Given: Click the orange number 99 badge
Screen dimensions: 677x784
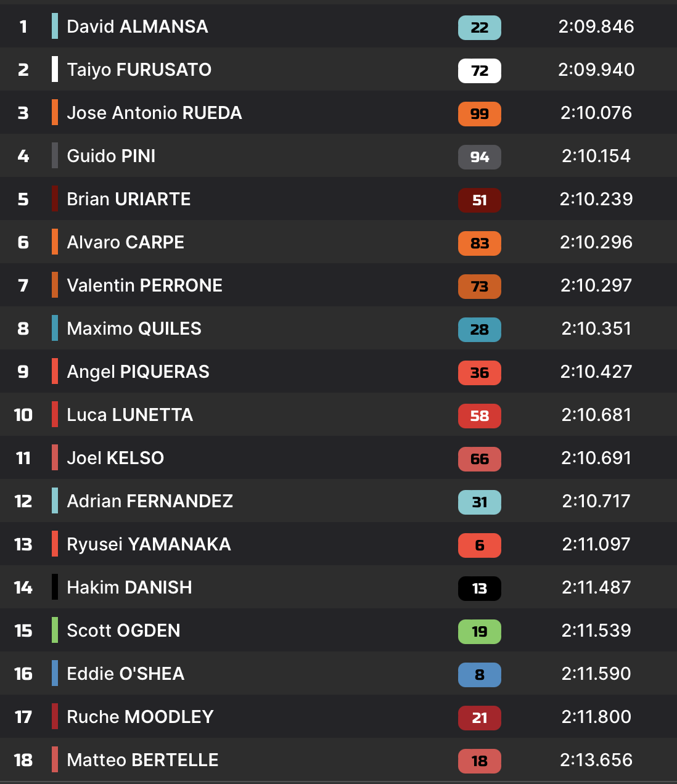Looking at the screenshot, I should point(479,113).
